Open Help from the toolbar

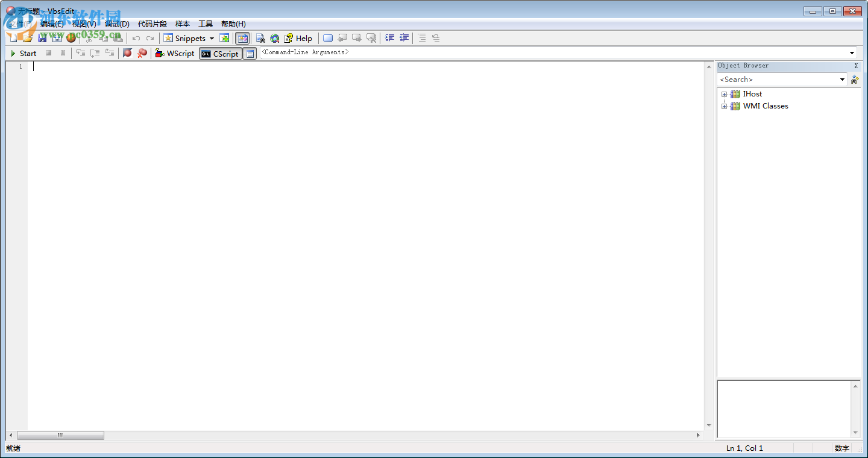298,38
